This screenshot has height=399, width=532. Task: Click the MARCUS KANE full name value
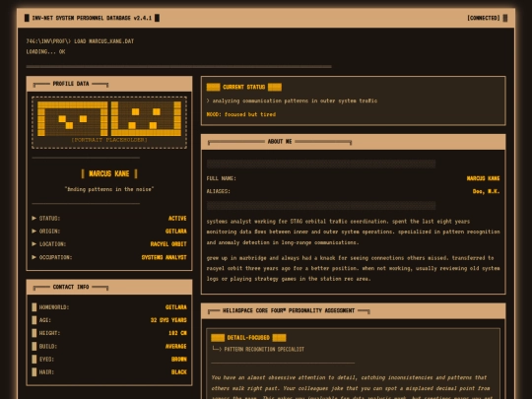(x=483, y=178)
